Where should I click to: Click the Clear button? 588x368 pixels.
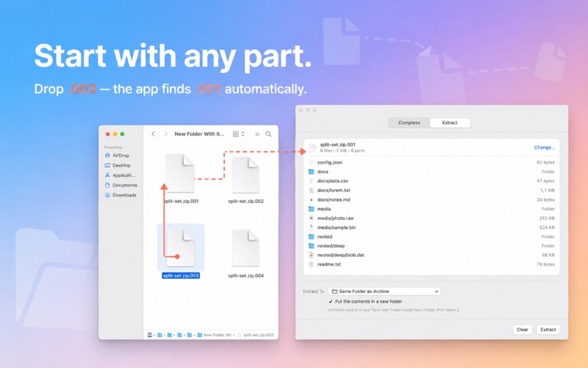click(x=523, y=330)
